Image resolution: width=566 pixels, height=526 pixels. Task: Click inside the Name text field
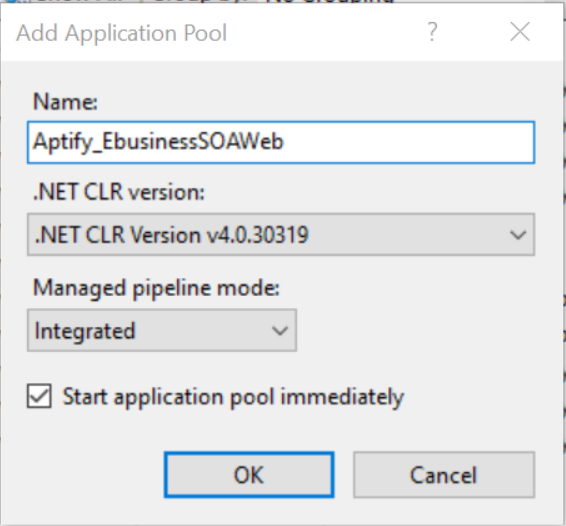(x=281, y=142)
